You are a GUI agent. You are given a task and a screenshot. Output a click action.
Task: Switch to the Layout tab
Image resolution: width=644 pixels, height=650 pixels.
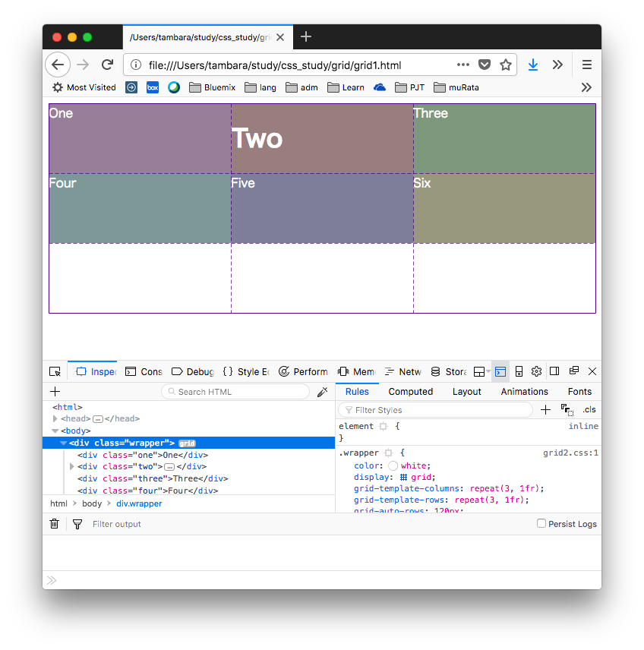(x=466, y=391)
